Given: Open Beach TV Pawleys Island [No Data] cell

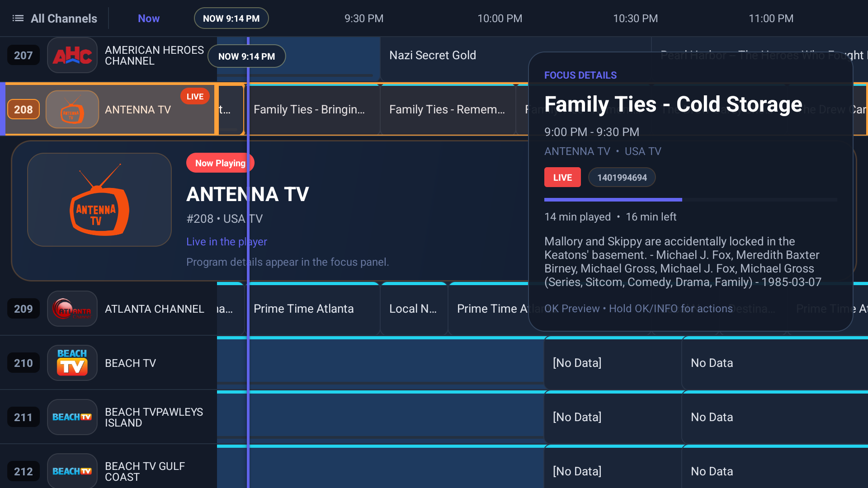Looking at the screenshot, I should click(613, 417).
